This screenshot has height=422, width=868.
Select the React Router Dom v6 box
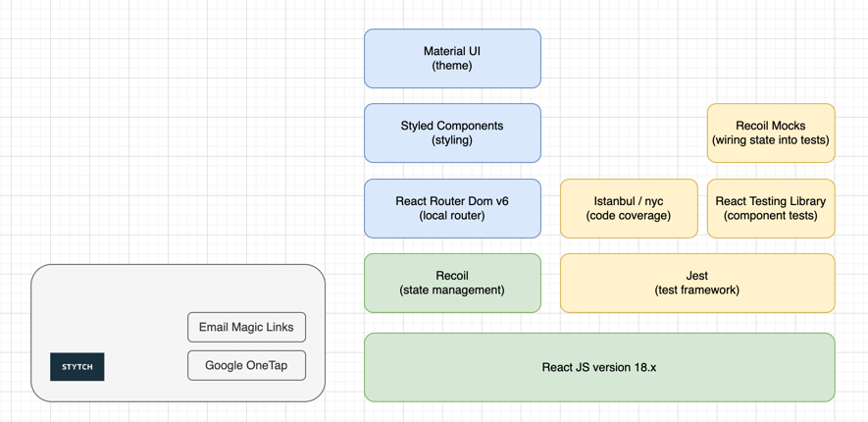coord(452,208)
